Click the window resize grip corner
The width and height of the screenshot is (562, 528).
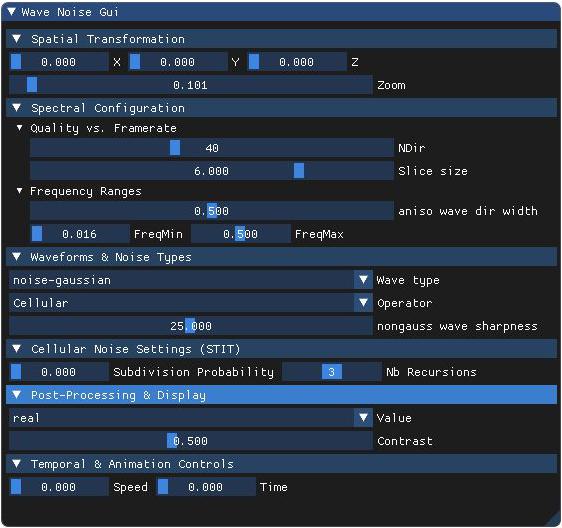(553, 519)
